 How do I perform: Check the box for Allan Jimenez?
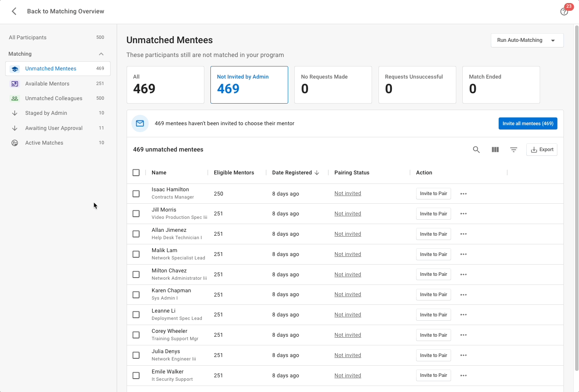[x=136, y=234]
